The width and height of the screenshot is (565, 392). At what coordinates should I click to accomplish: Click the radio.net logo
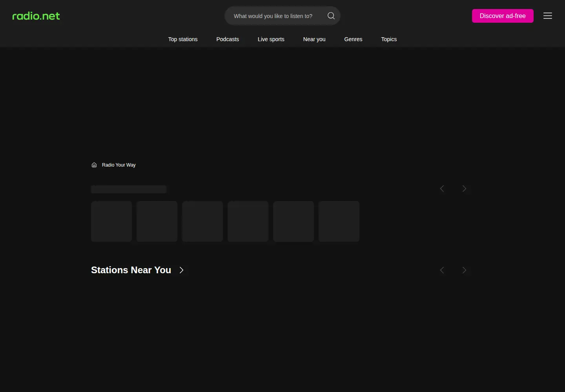36,16
